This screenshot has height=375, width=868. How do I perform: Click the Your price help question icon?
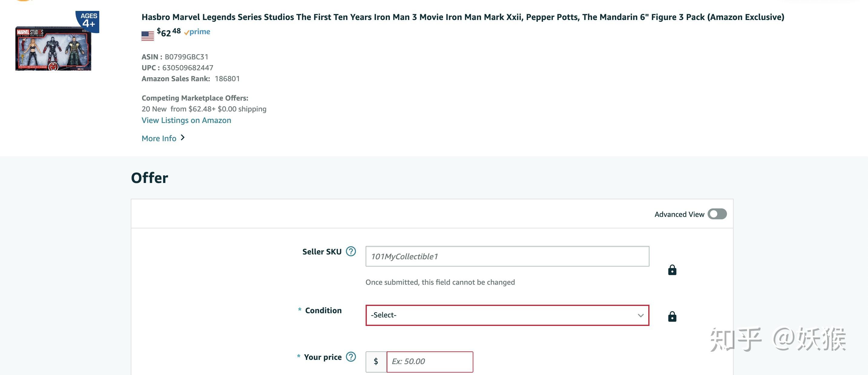(351, 357)
